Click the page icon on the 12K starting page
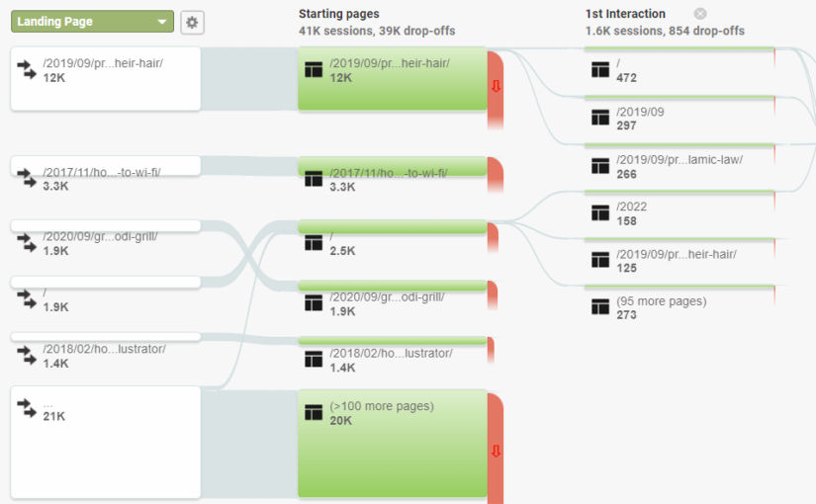This screenshot has width=816, height=504. [x=315, y=69]
